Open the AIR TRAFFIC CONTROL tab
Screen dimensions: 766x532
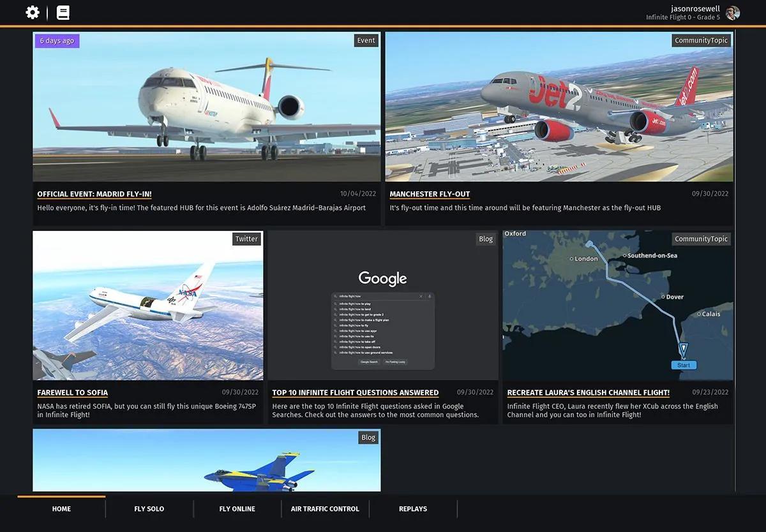325,509
